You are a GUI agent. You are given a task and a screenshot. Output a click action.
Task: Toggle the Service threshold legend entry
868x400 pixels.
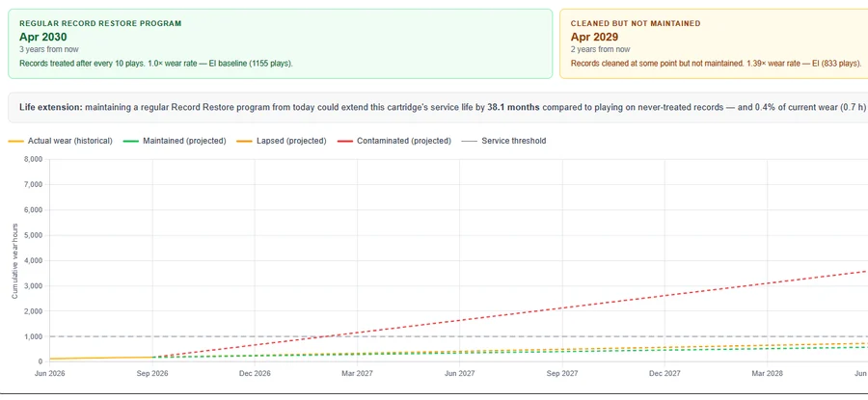point(503,141)
